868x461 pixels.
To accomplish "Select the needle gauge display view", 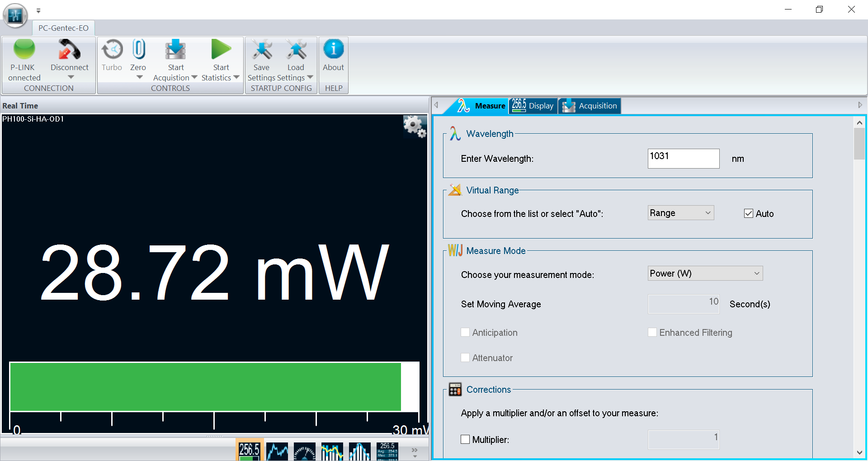I will 305,451.
